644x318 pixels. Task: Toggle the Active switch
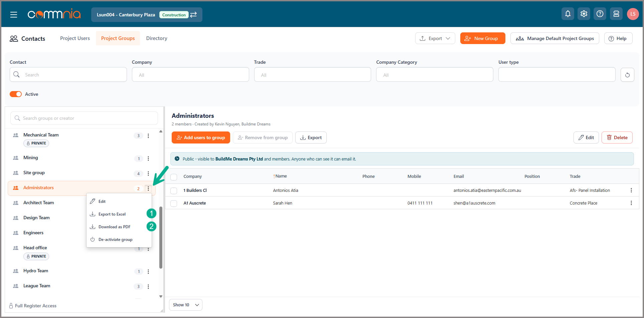[x=16, y=94]
